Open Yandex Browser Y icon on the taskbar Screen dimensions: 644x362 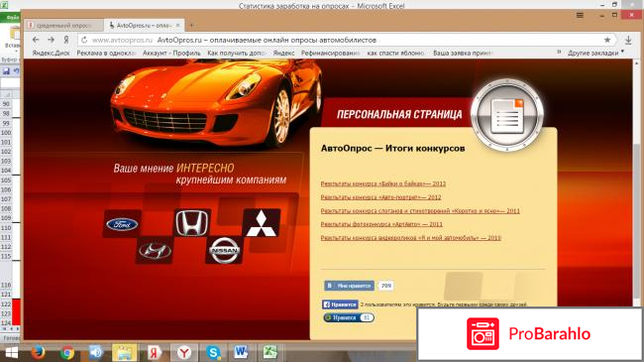click(x=184, y=352)
